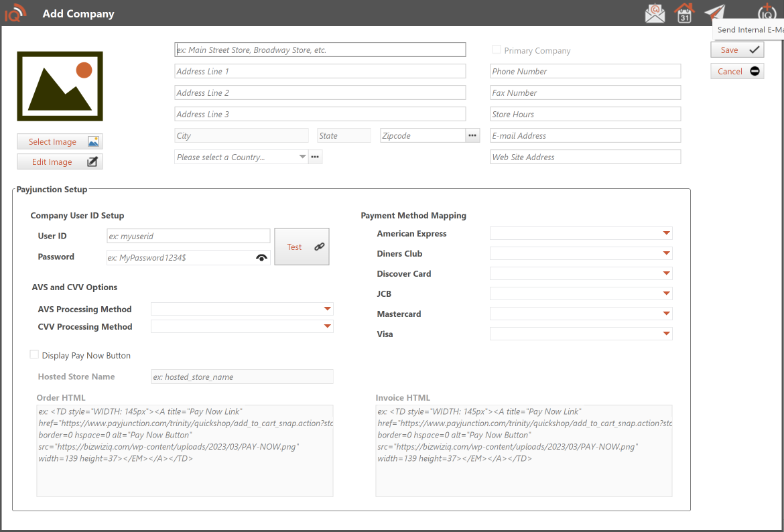Click the Test connection button
Image resolution: width=784 pixels, height=532 pixels.
pyautogui.click(x=302, y=247)
